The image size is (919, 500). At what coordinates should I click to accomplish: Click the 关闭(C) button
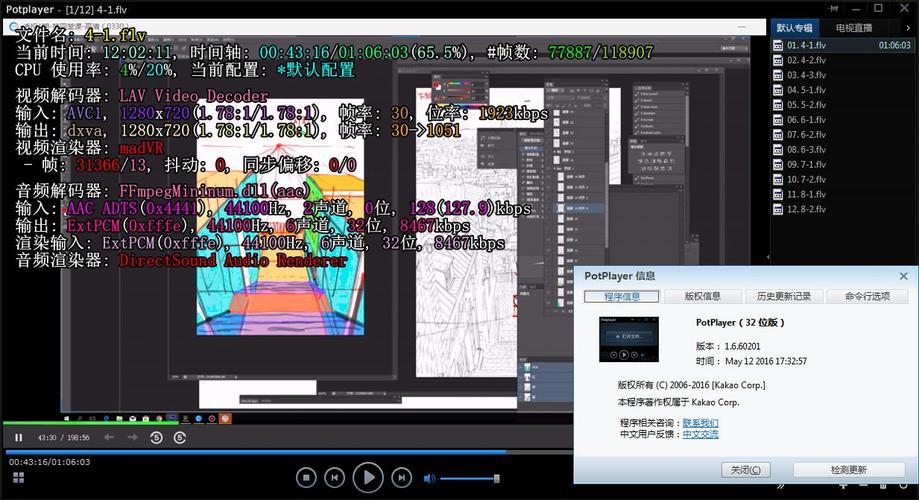(x=746, y=470)
